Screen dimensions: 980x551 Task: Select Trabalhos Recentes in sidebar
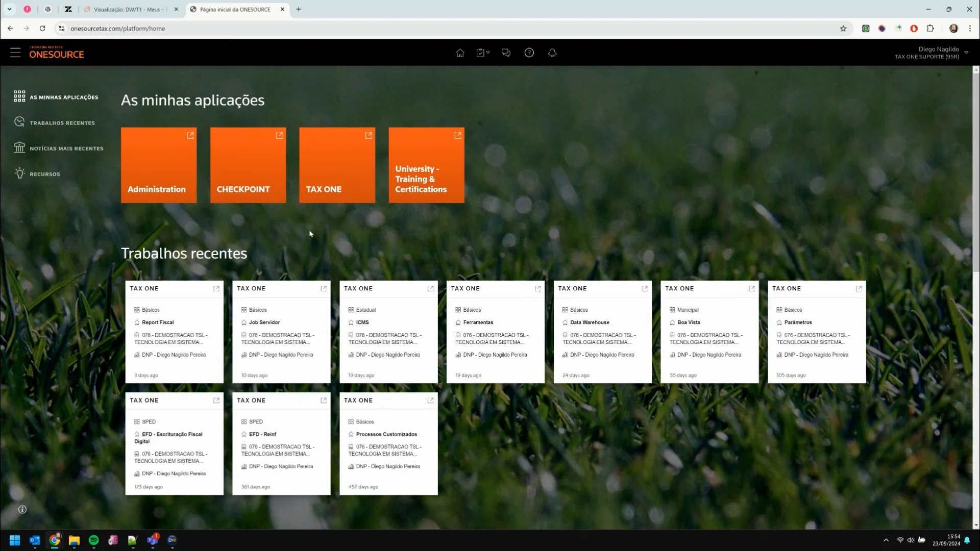pyautogui.click(x=62, y=123)
